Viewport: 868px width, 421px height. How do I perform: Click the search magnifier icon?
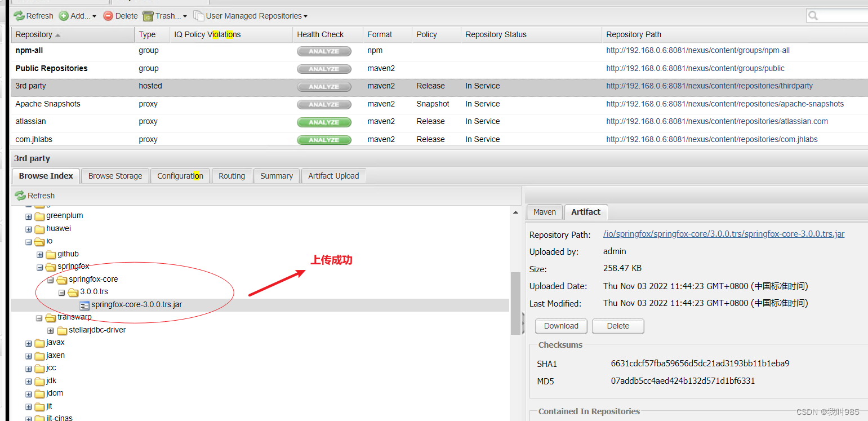(x=813, y=16)
